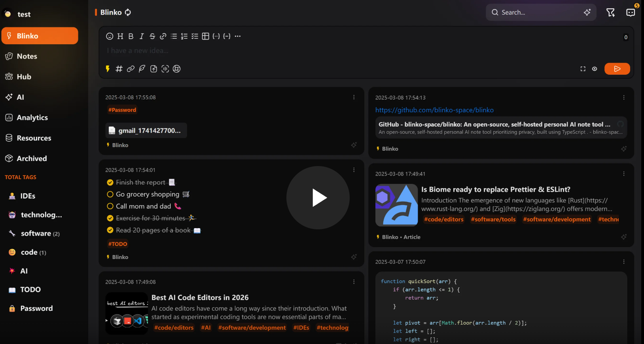Send the note with the orange button

point(617,69)
